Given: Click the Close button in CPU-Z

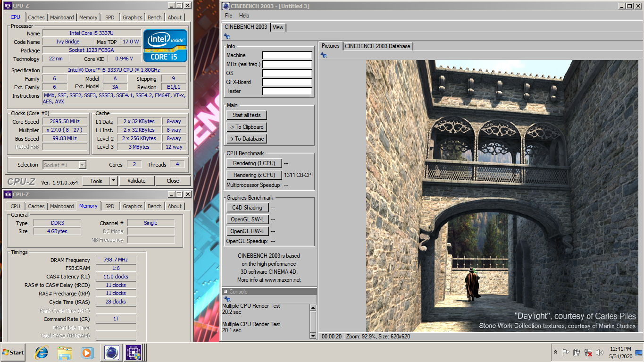Looking at the screenshot, I should (x=173, y=181).
